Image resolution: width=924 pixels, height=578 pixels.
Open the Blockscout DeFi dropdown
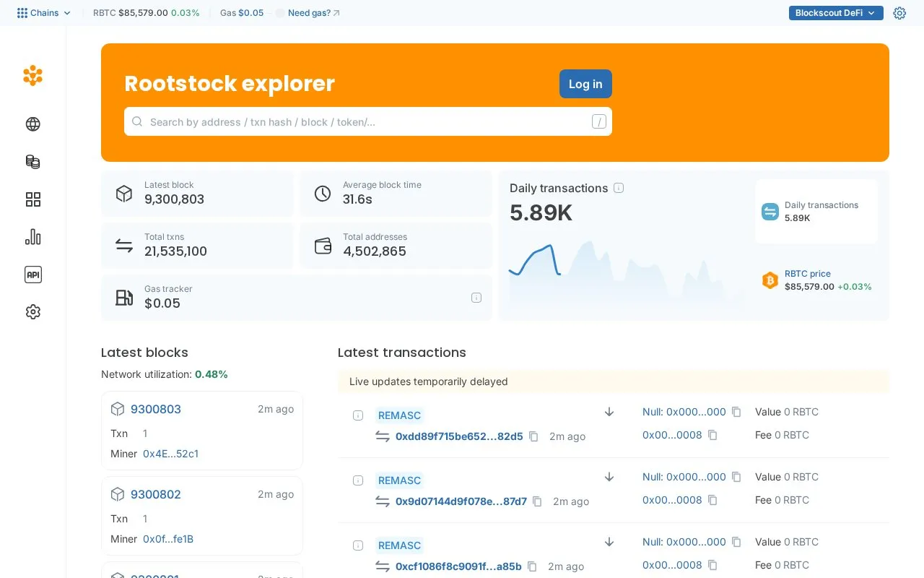point(836,13)
